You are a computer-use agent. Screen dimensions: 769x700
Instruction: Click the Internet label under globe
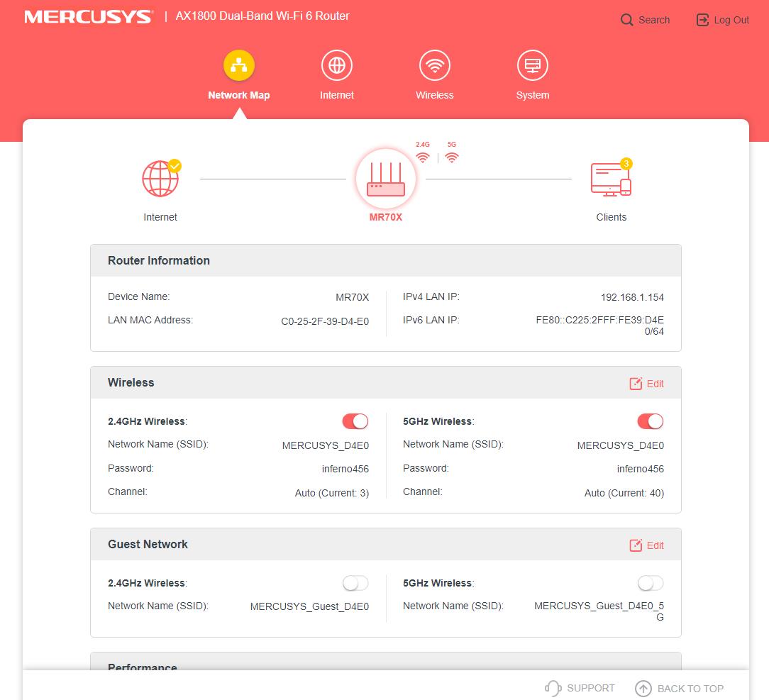tap(160, 217)
